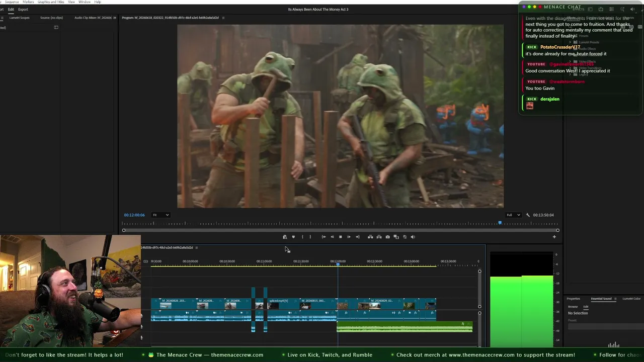Step back one frame
Screen dimensions: 644x362
[332, 237]
